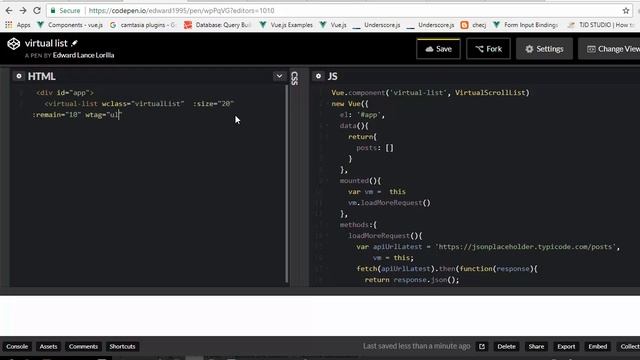Open the 'Form Input Bindings' bookmark
Screen dimensions: 640x360
click(x=525, y=25)
